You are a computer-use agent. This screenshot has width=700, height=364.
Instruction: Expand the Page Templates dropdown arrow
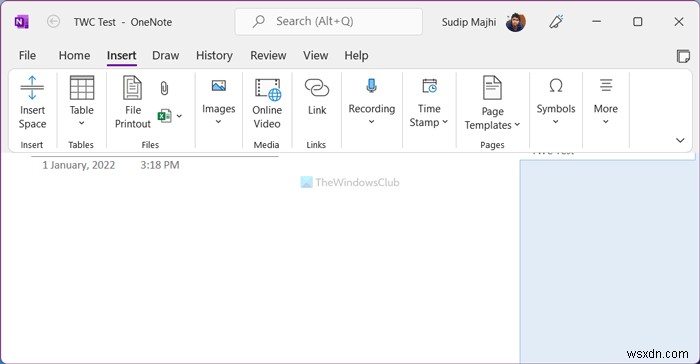[517, 125]
